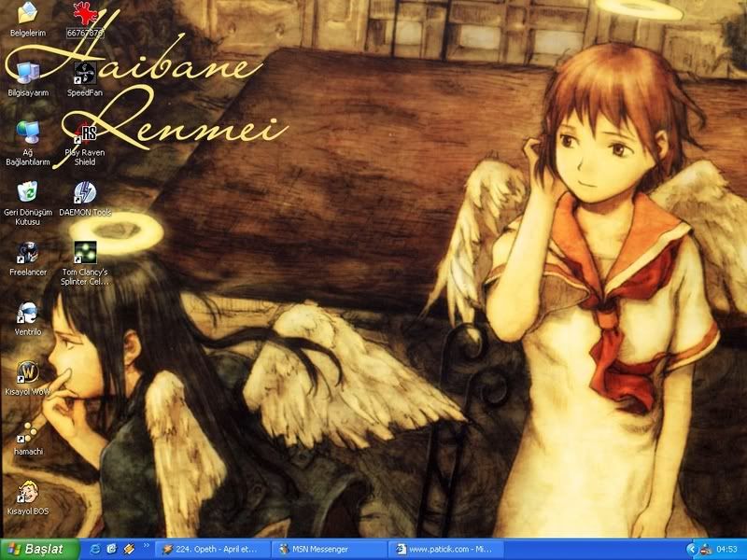Switch to MSN Messenger taskbar button
The height and width of the screenshot is (560, 747).
[x=330, y=549]
